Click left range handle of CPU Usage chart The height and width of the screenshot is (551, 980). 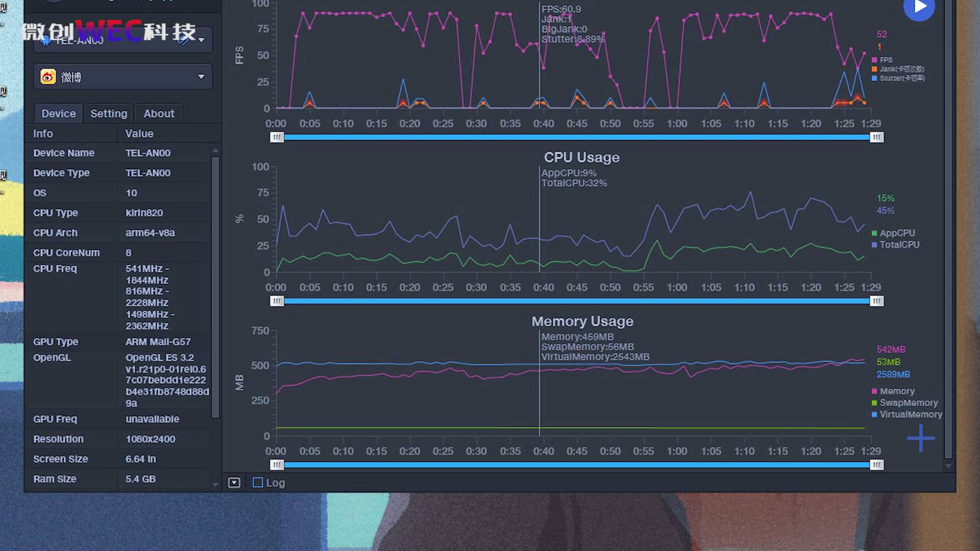[x=277, y=301]
